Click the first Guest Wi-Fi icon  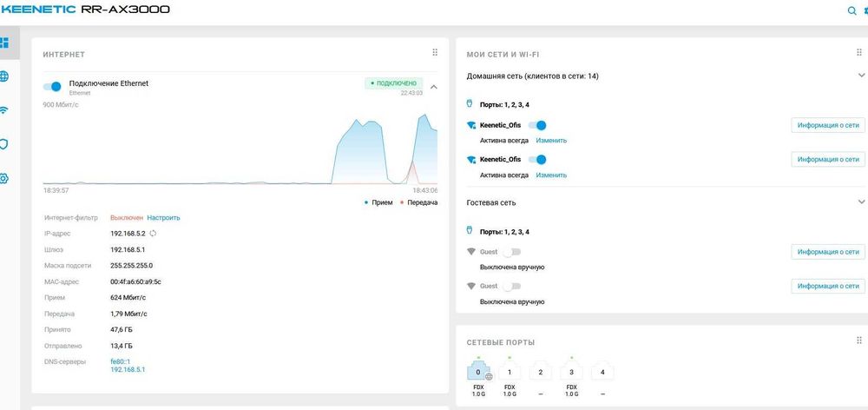coord(471,252)
